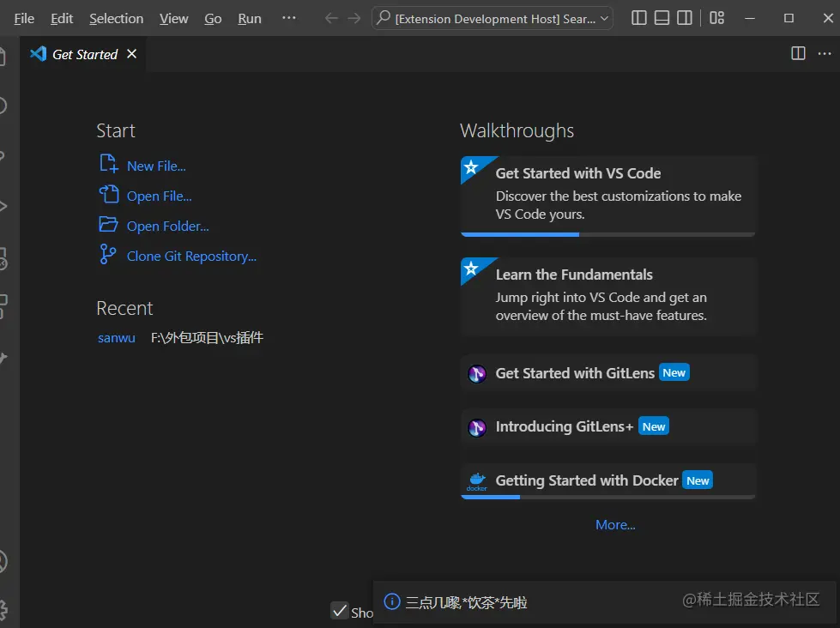
Task: Open the File menu
Action: (x=24, y=18)
